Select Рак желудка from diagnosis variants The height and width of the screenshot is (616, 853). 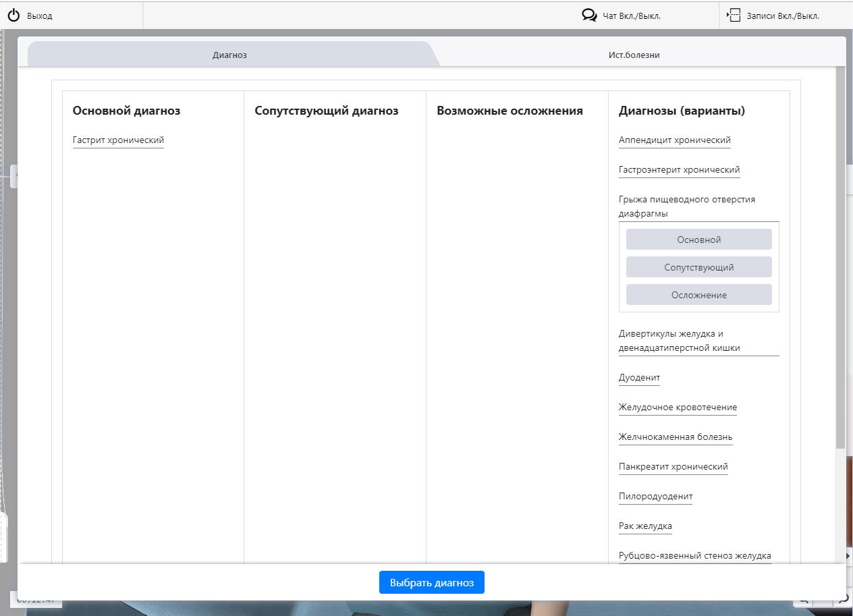click(645, 526)
